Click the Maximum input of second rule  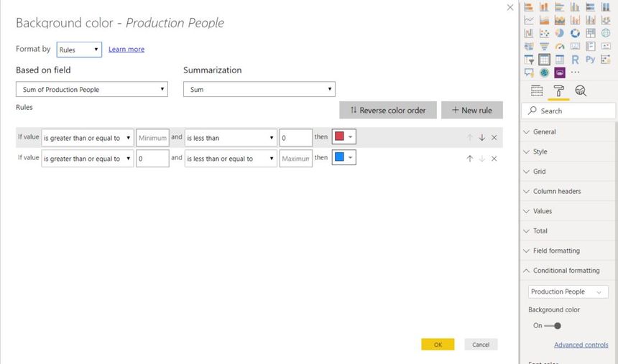coord(295,159)
